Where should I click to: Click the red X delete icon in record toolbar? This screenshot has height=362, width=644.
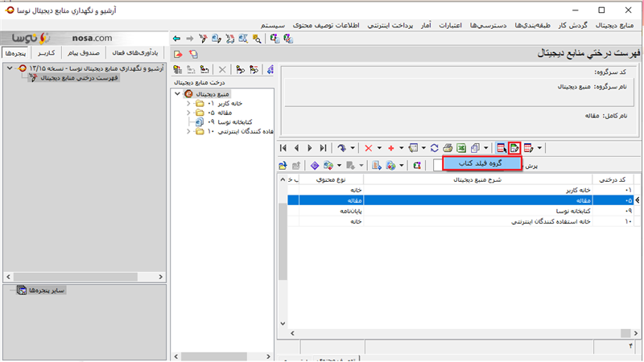pos(369,148)
